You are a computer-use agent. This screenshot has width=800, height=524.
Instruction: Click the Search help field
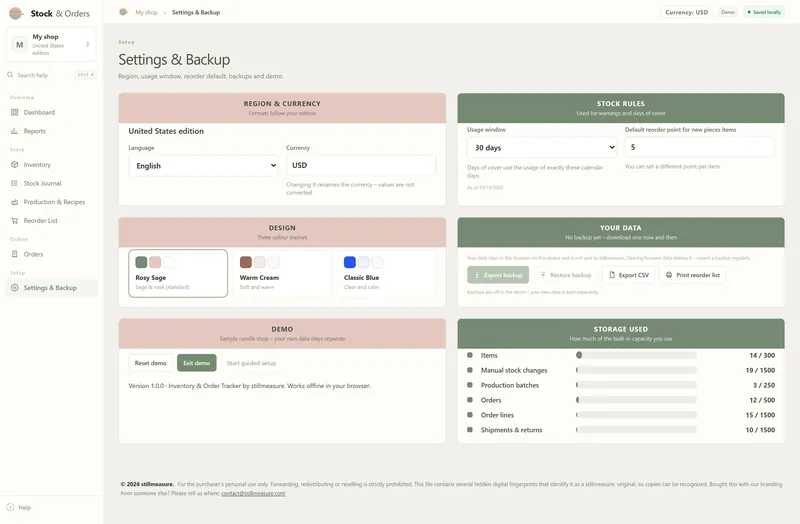coord(51,75)
